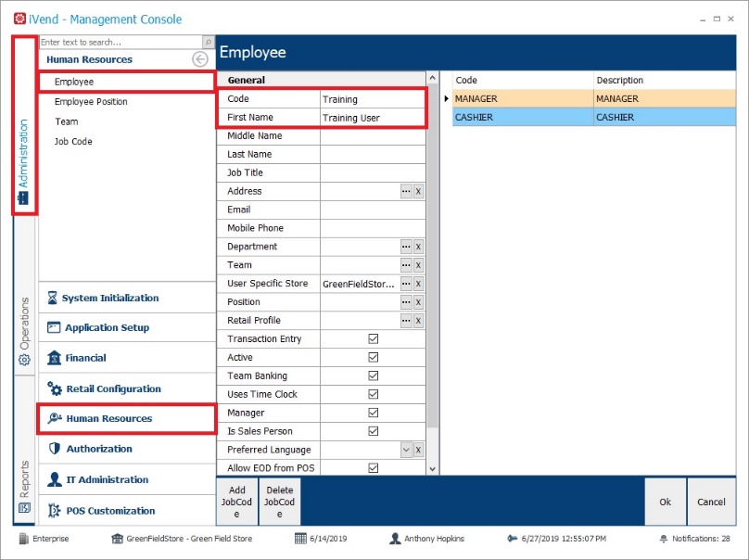Click the Notifications bell icon
This screenshot has height=560, width=749.
point(664,539)
